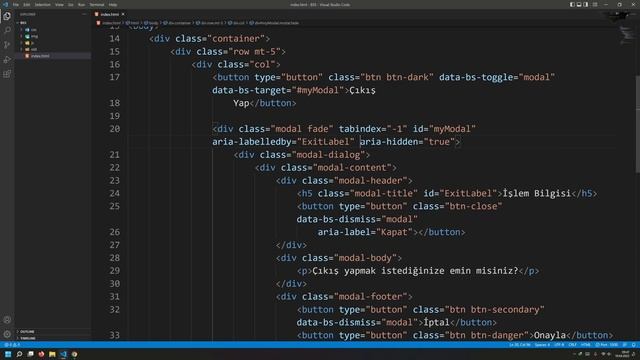The image size is (640, 360).
Task: Click line number 20 in gutter
Action: coord(114,129)
